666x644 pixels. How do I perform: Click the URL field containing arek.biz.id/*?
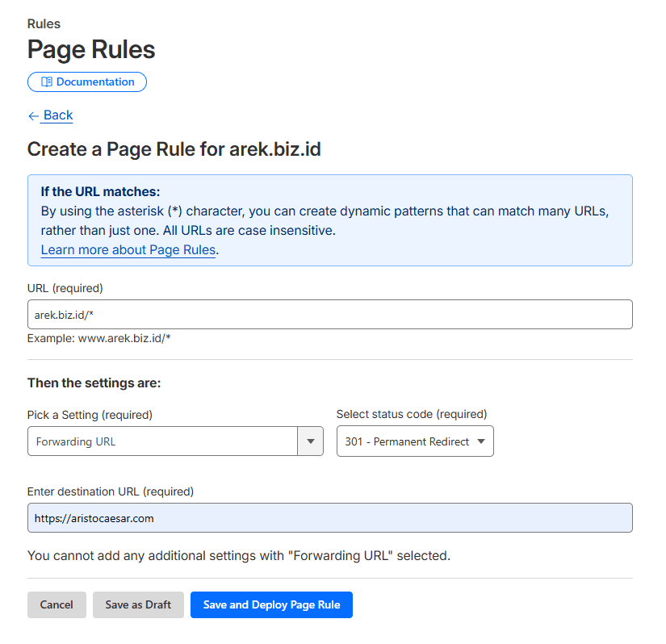[329, 314]
